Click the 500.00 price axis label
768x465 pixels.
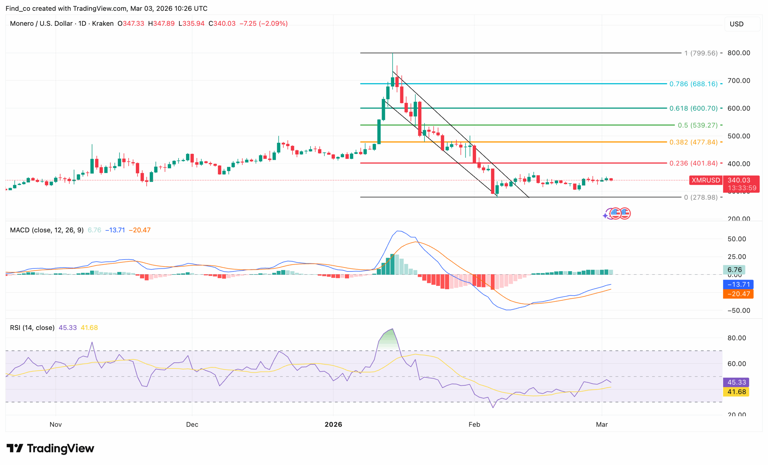(739, 136)
